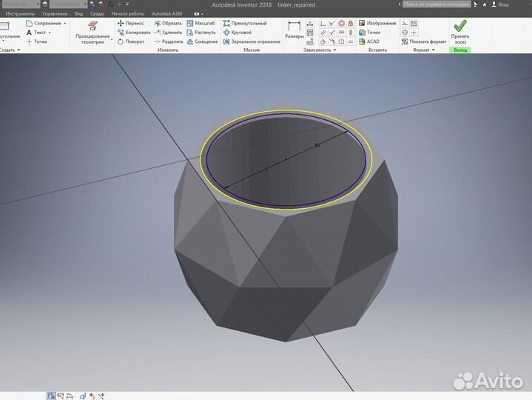Image resolution: width=532 pixels, height=400 pixels.
Task: Activate the Dimension (Размеры) tool
Action: pyautogui.click(x=294, y=30)
